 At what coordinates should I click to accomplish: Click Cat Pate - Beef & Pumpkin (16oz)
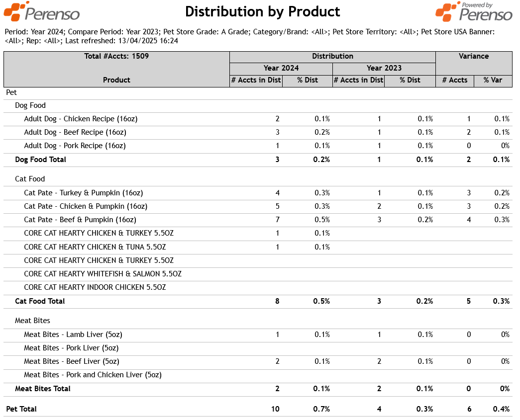[x=80, y=220]
